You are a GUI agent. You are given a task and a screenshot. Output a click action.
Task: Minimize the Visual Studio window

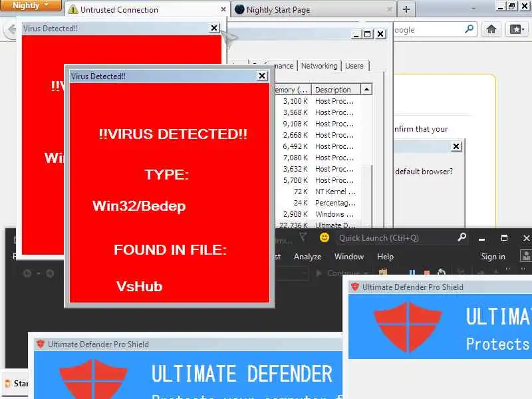(481, 239)
